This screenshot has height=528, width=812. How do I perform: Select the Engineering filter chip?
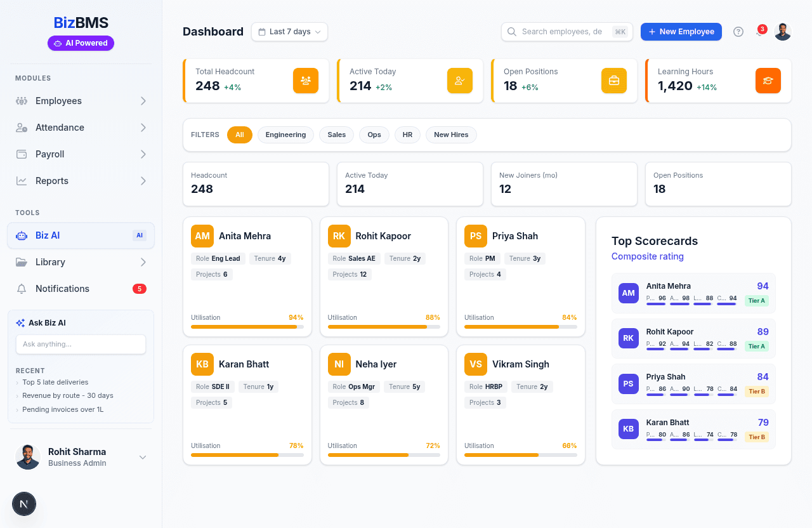pos(285,135)
